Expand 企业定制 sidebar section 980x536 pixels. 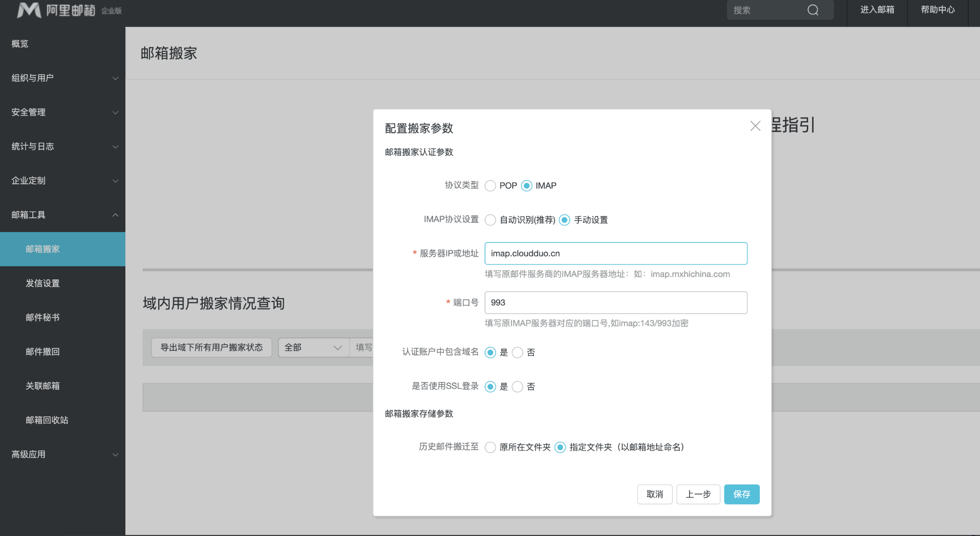(62, 180)
